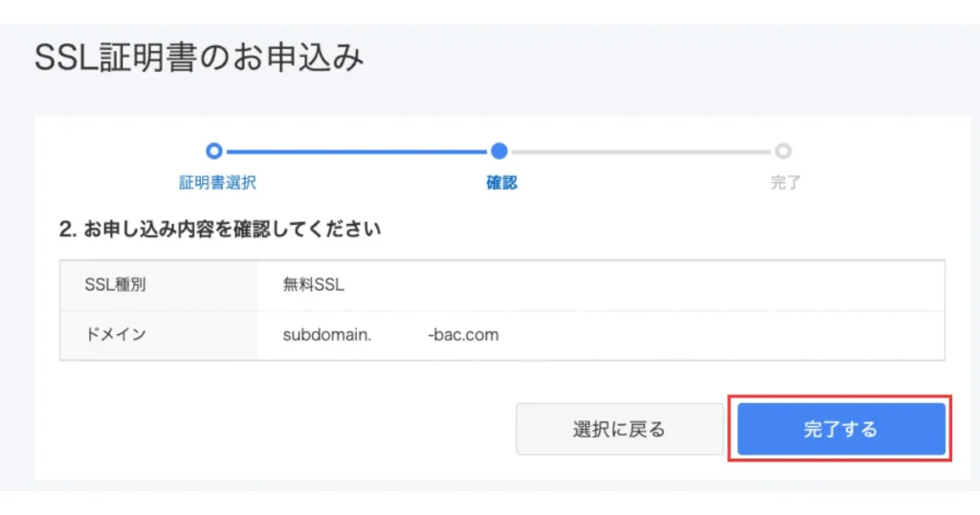Click the お申し込み内容を確認してください heading
Screen dimensions: 980x515
(x=232, y=230)
